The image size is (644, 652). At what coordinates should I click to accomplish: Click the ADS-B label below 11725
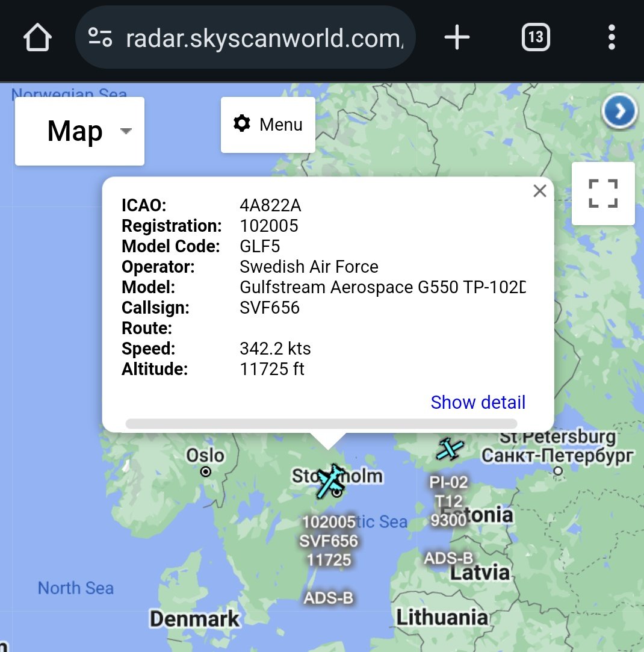(329, 598)
